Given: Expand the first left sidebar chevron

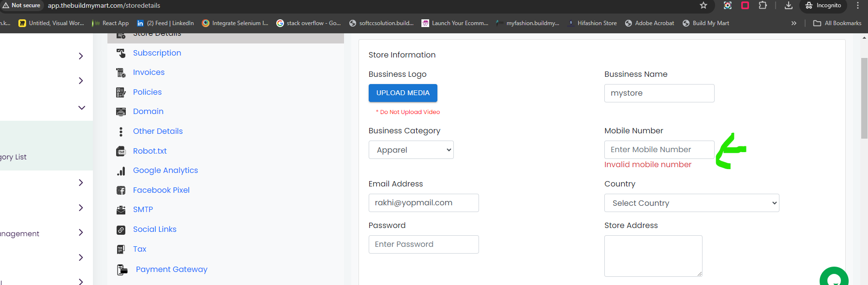Looking at the screenshot, I should coord(81,56).
